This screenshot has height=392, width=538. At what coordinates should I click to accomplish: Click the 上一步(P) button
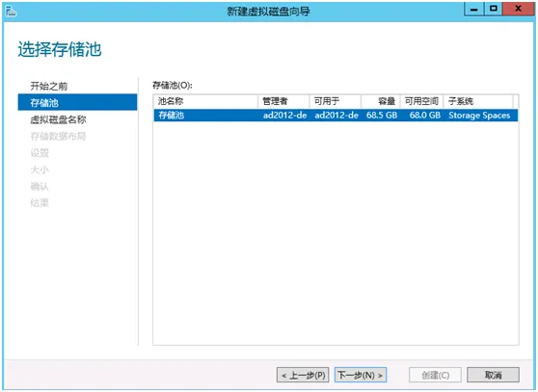pyautogui.click(x=303, y=375)
